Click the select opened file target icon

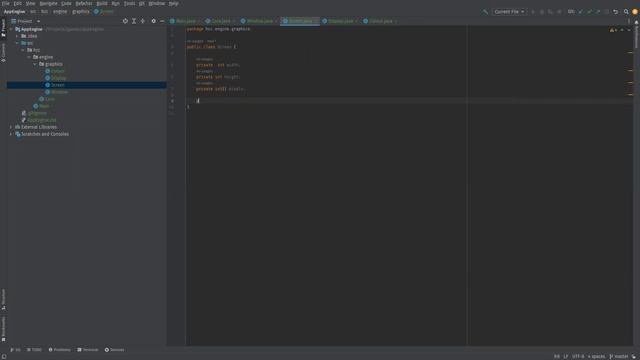125,21
